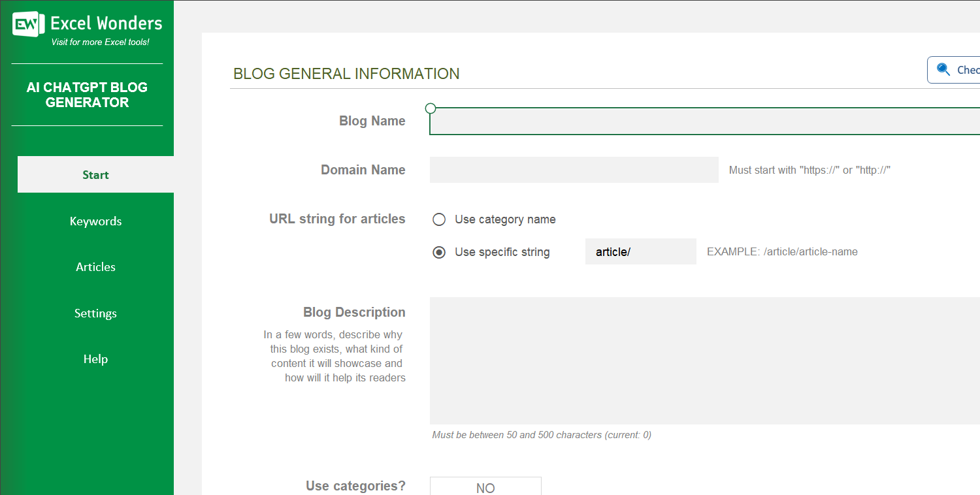The image size is (980, 495).
Task: Open the Articles section
Action: (95, 266)
